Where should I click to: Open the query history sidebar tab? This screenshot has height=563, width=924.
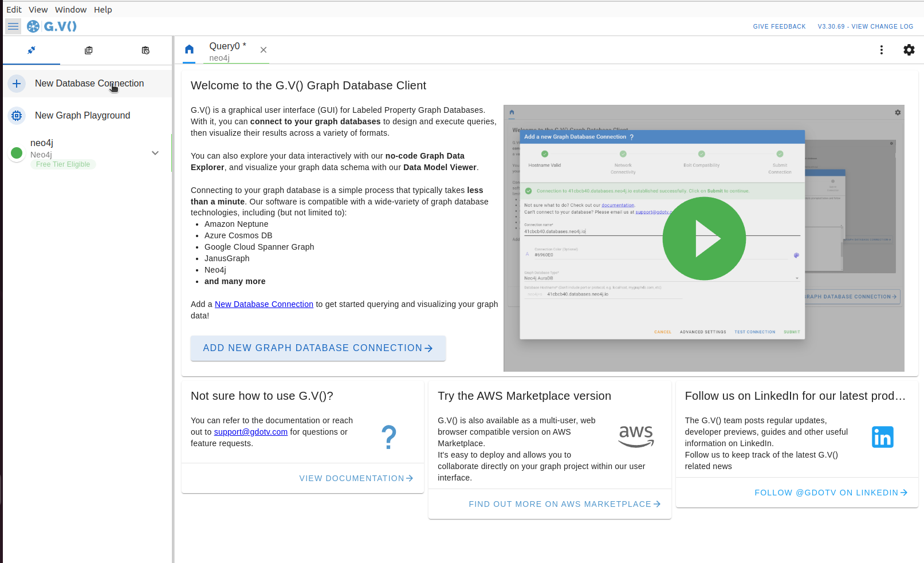(x=146, y=50)
